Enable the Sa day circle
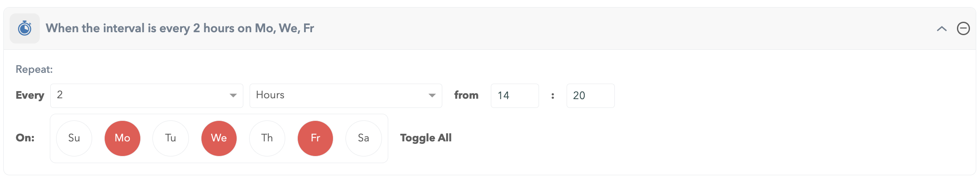 point(364,138)
